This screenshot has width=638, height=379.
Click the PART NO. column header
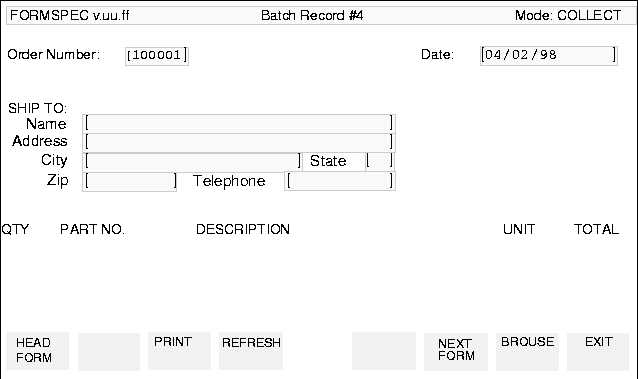[x=92, y=229]
